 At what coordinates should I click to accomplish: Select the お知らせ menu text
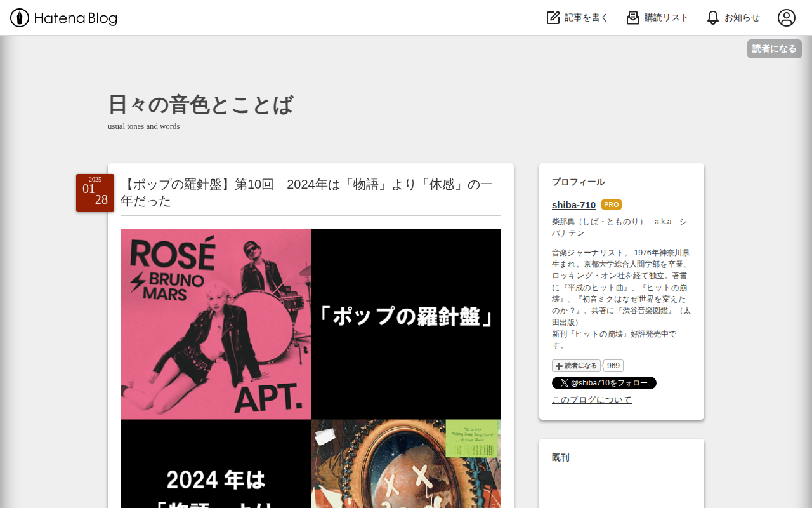point(742,18)
